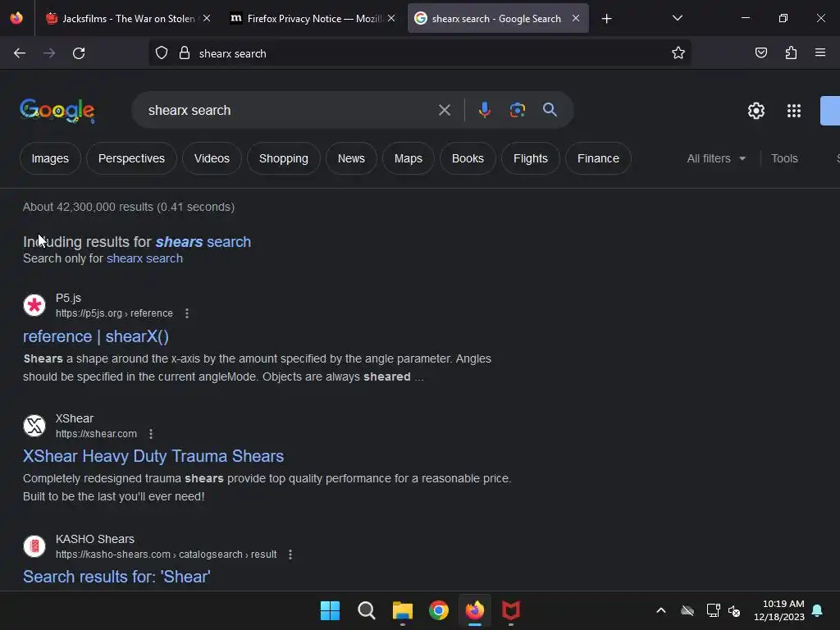Image resolution: width=840 pixels, height=630 pixels.
Task: Open more options for XShear result
Action: point(151,434)
